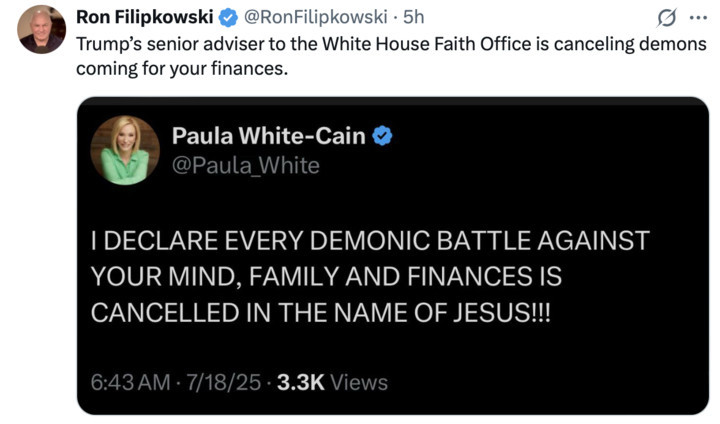Click the 7/18/25 date in quoted post
The width and height of the screenshot is (720, 424).
224,383
